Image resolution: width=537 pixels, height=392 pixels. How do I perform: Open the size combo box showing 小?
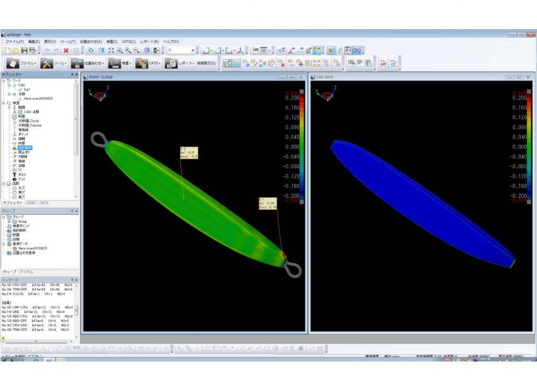181,50
